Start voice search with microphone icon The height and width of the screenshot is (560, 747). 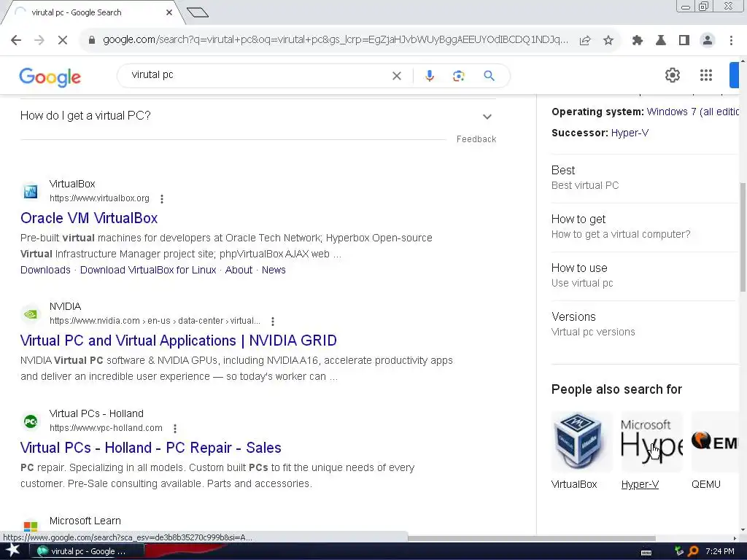pyautogui.click(x=429, y=76)
